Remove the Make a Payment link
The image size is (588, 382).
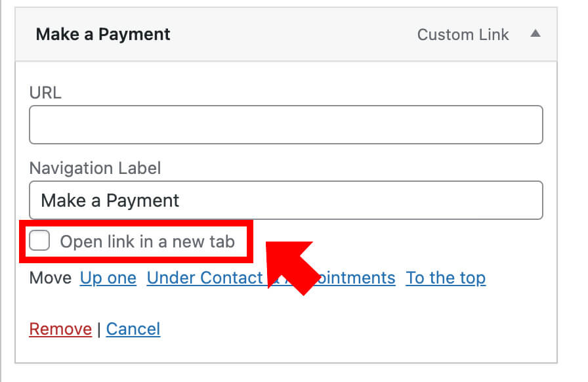pos(60,329)
